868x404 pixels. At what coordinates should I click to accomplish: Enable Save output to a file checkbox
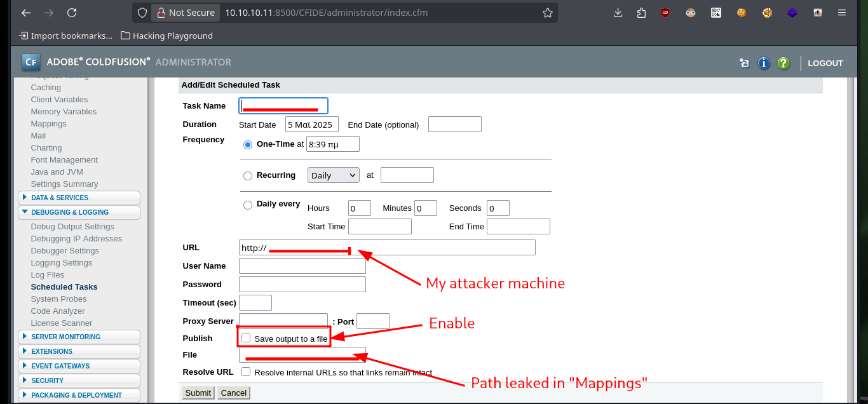246,338
